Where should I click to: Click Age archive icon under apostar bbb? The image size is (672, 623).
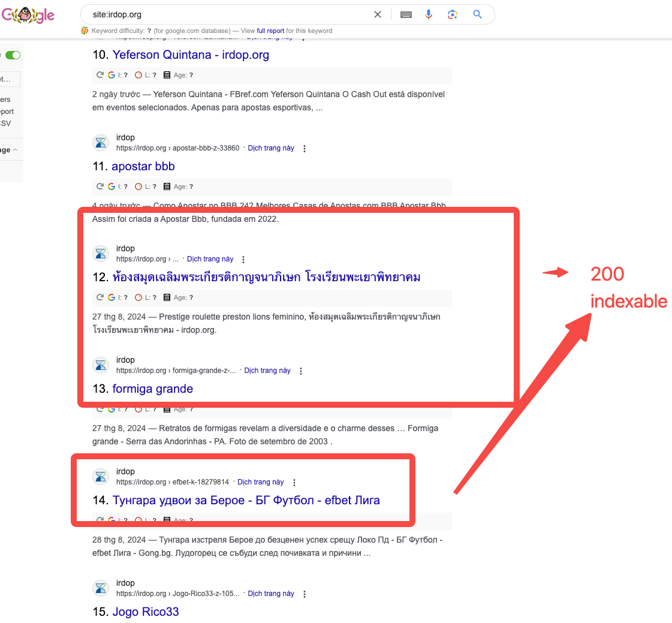pos(167,186)
